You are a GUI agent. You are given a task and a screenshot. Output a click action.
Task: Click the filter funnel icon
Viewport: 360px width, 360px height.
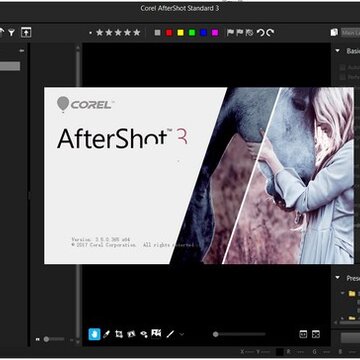[x=12, y=33]
